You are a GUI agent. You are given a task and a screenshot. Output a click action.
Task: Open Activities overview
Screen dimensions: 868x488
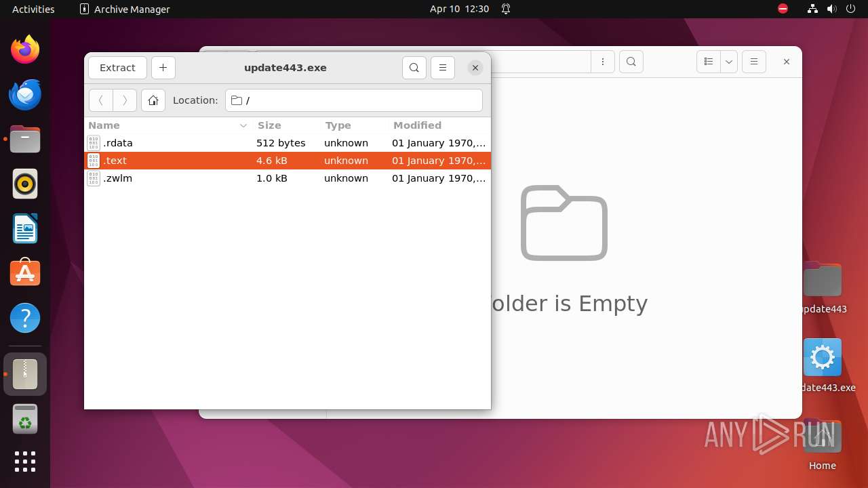tap(33, 9)
